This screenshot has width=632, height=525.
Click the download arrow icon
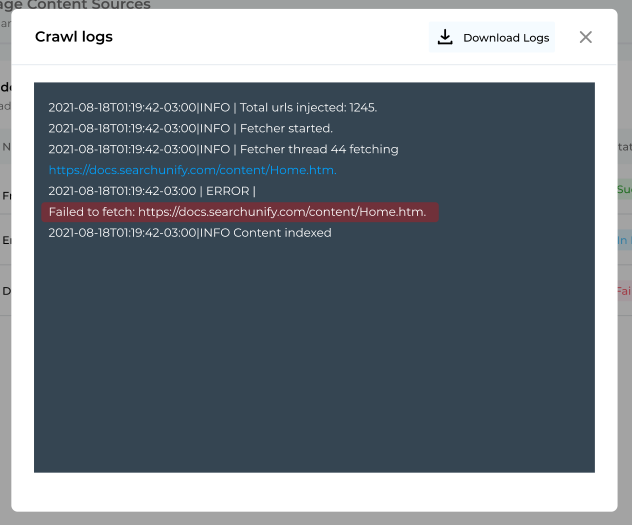coord(445,38)
